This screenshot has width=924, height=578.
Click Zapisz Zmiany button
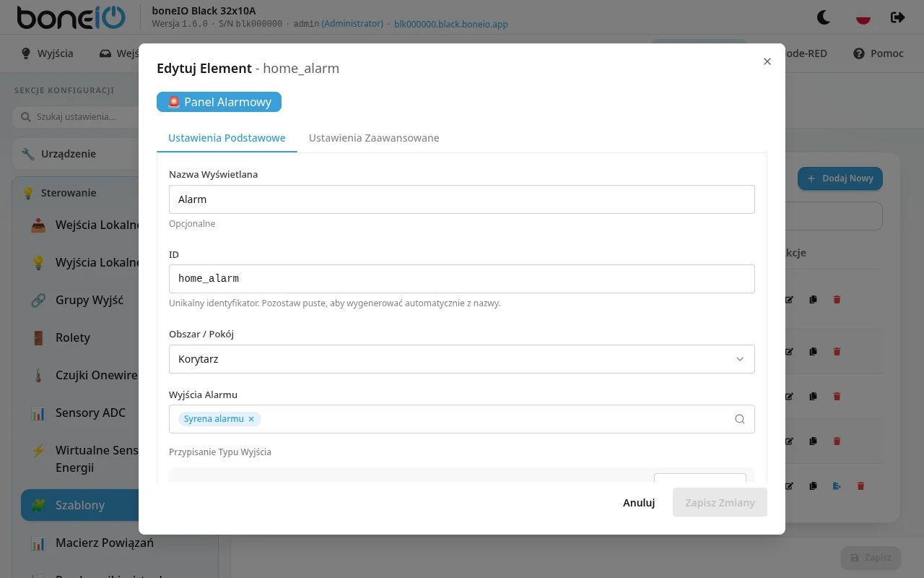[720, 502]
